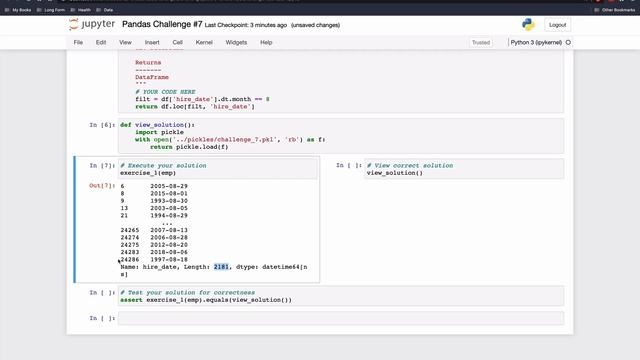
Task: Open the View menu
Action: 125,42
